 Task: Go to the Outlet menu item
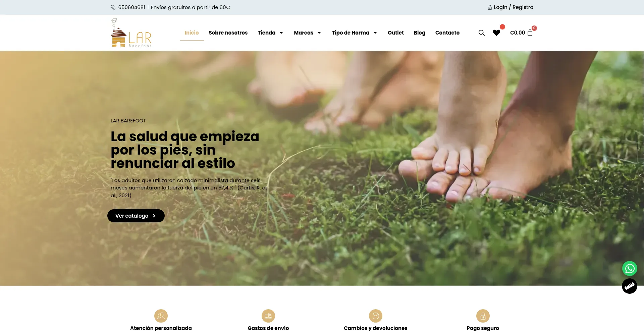coord(396,33)
